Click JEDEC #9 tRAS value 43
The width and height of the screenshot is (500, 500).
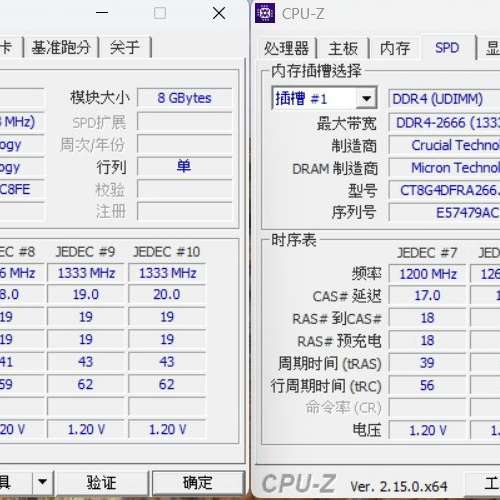[86, 362]
